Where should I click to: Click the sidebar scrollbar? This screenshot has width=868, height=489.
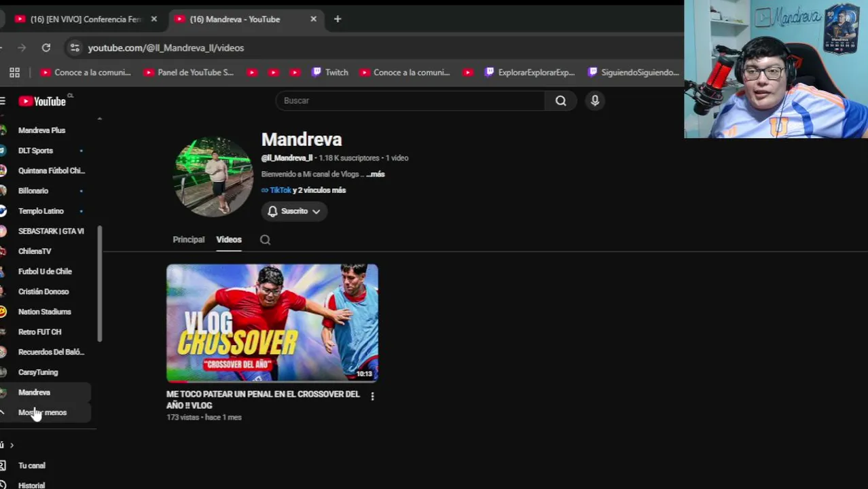(x=99, y=284)
